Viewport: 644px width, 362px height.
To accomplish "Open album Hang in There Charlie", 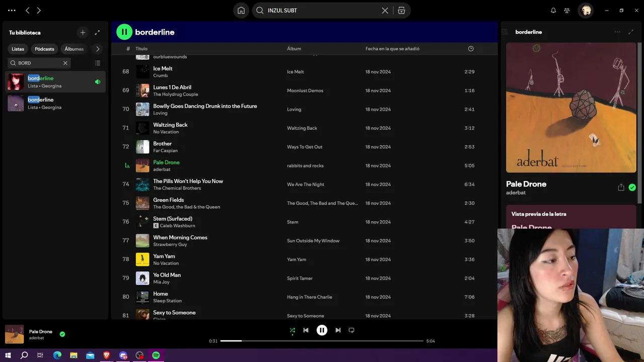I will pos(309,297).
